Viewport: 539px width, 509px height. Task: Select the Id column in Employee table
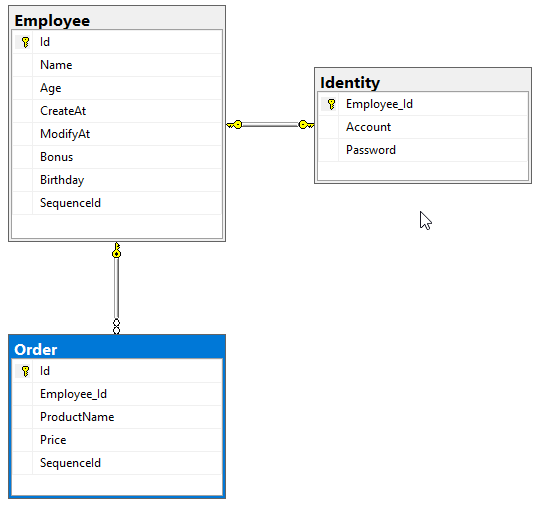[117, 42]
